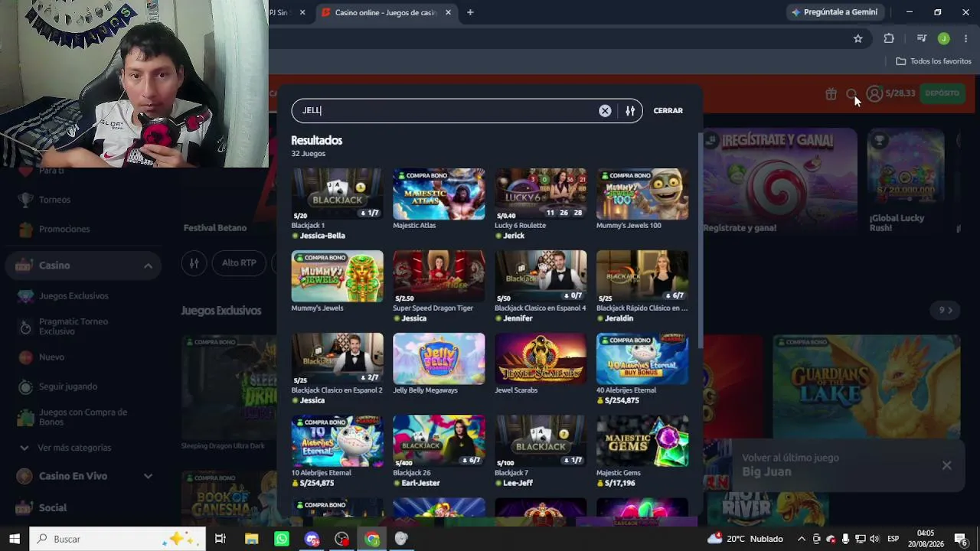Open the Jewel Scarabs game thumbnail
Viewport: 980px width, 551px height.
click(541, 359)
